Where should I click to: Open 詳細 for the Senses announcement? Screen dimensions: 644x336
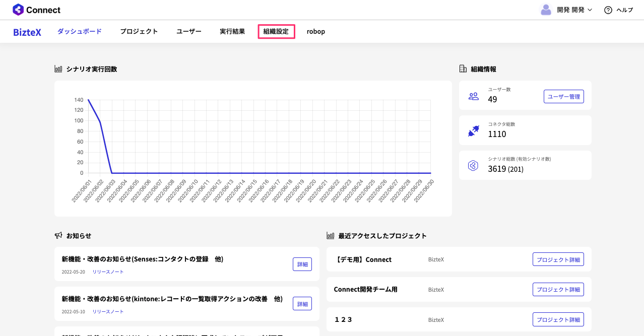click(x=302, y=264)
